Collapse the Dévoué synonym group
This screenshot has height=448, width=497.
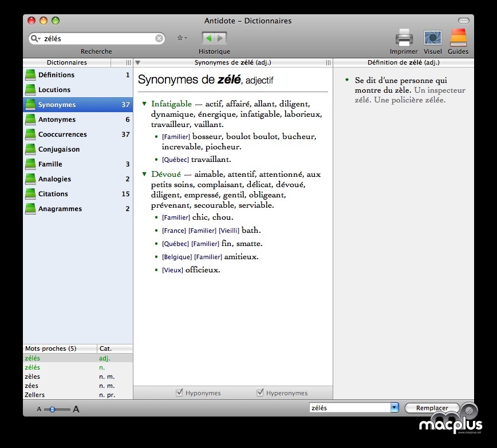144,174
